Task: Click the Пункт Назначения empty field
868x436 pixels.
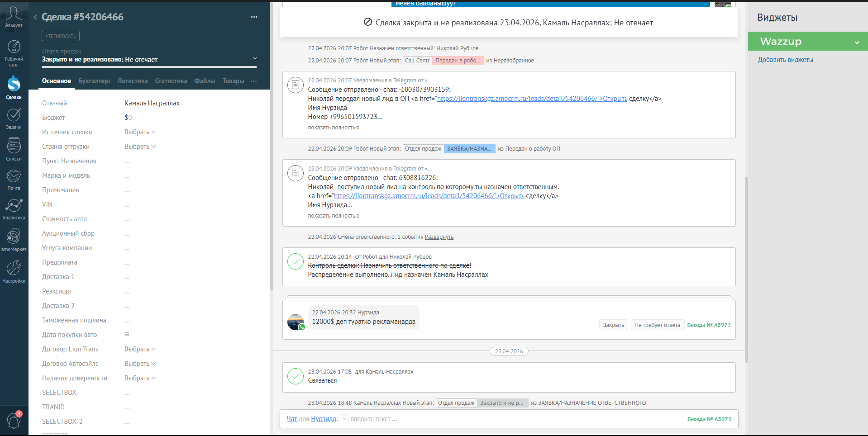Action: (127, 161)
